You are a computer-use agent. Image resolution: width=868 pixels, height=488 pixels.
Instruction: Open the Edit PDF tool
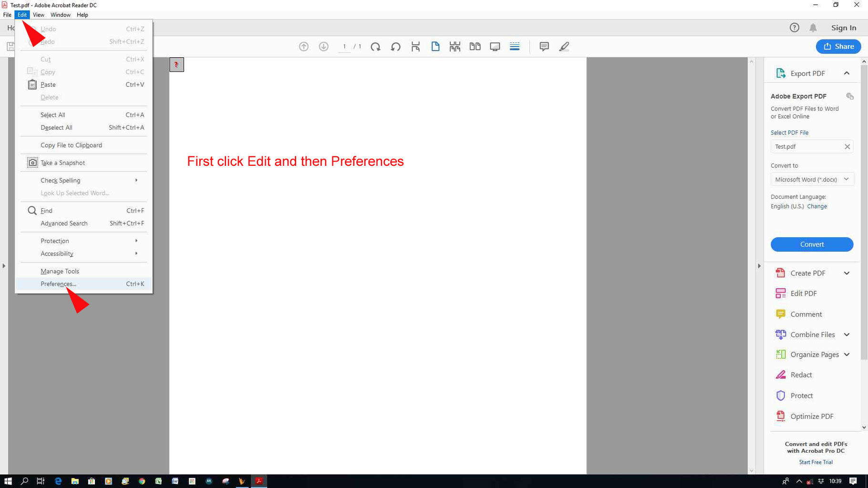pyautogui.click(x=803, y=293)
